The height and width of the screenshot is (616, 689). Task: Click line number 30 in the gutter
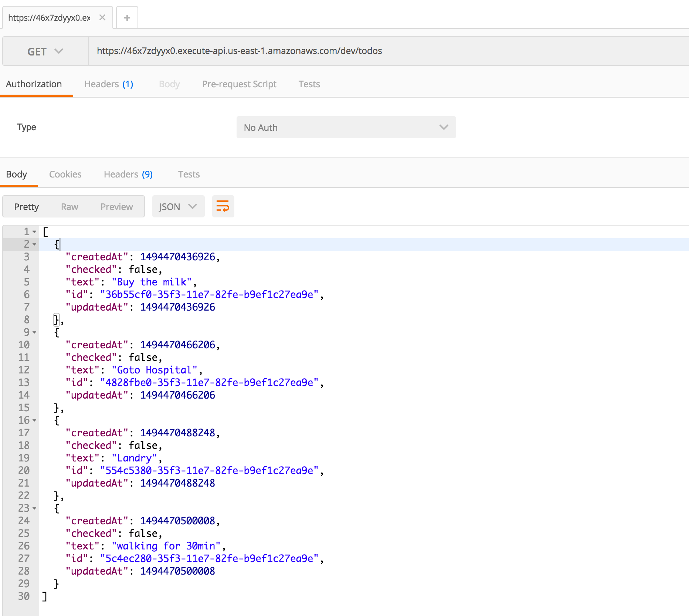(x=24, y=596)
